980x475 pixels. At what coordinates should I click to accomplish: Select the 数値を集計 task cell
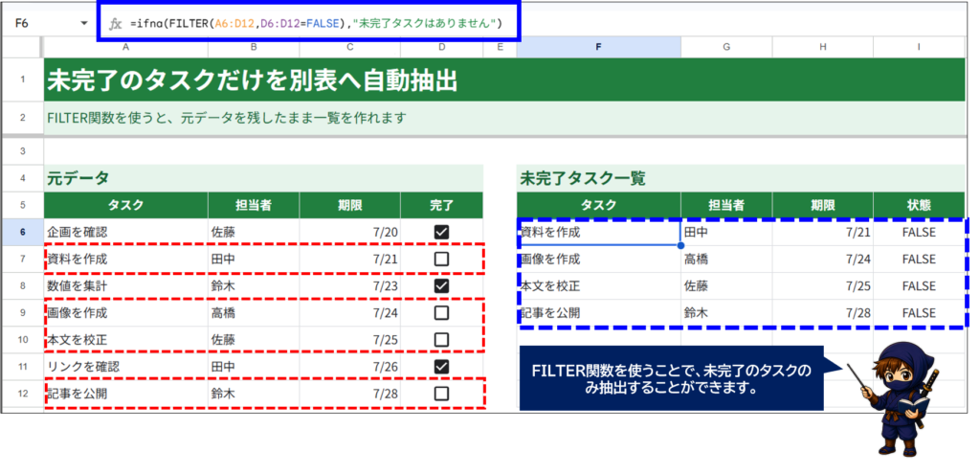pyautogui.click(x=125, y=285)
